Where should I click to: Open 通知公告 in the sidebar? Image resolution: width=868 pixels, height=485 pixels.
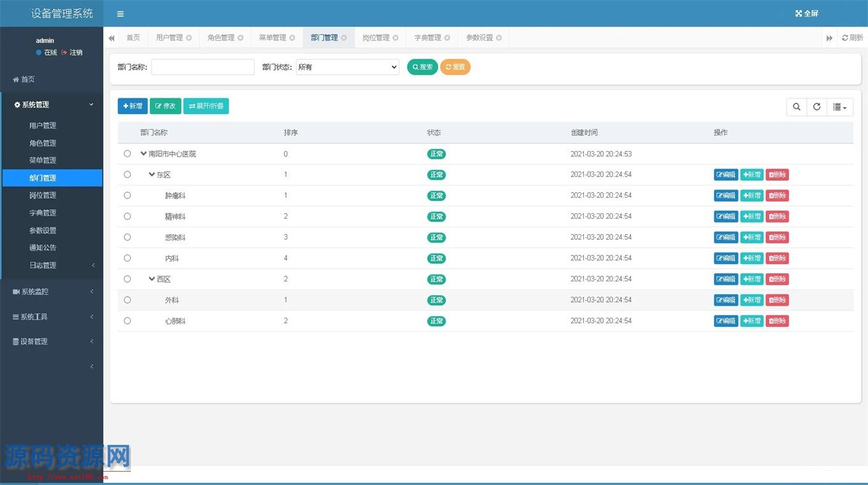click(43, 248)
